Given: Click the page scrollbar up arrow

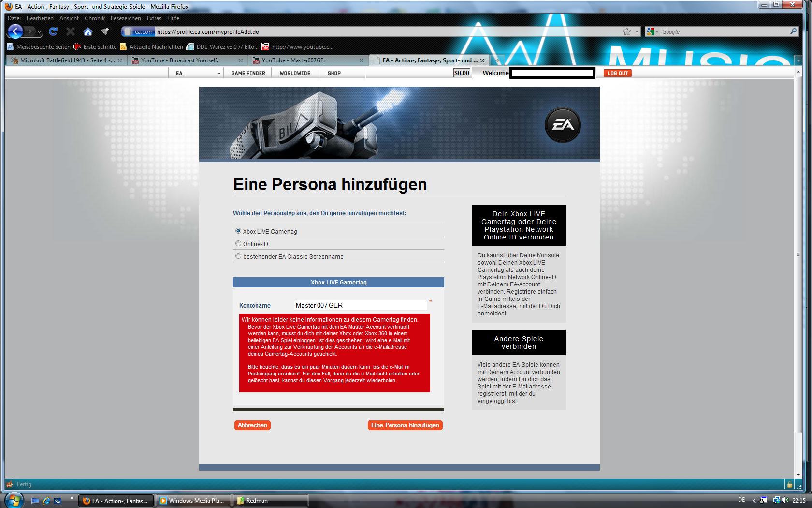Looking at the screenshot, I should [x=798, y=72].
